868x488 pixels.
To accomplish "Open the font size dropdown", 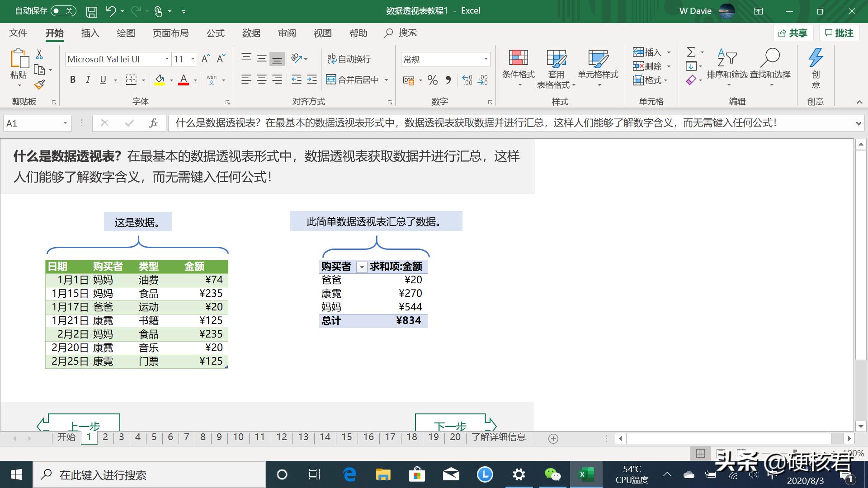I will (x=192, y=59).
